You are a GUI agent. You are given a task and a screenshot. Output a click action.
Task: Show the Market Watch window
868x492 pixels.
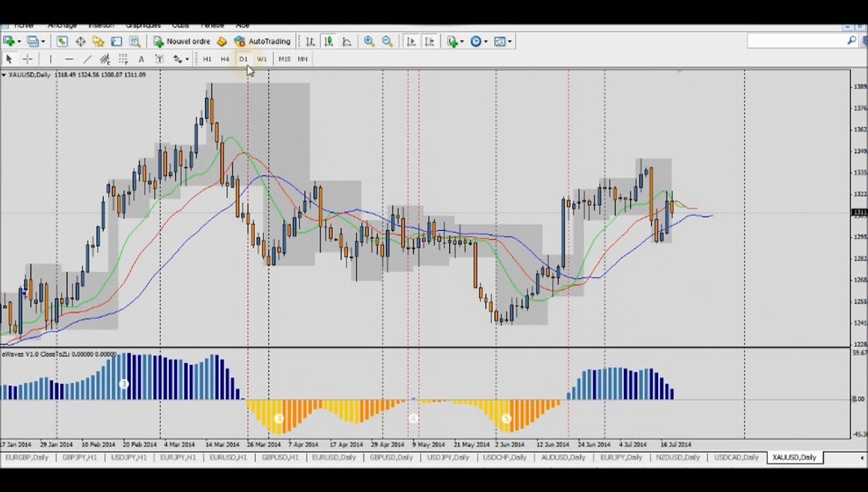coord(62,42)
